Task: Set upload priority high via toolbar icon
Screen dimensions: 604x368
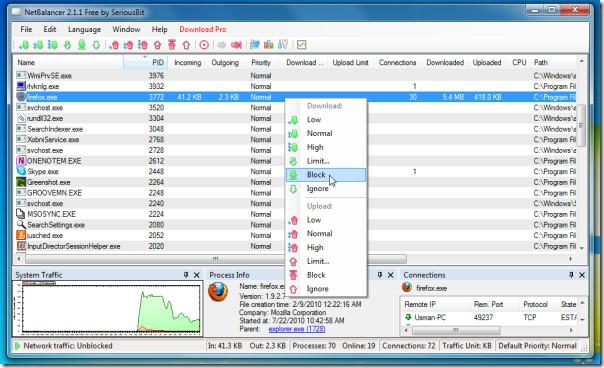Action: tap(143, 45)
